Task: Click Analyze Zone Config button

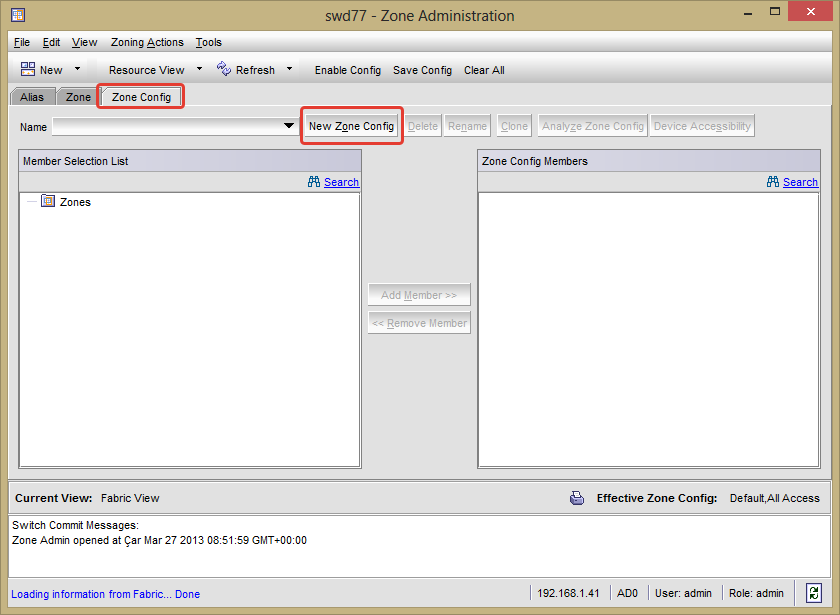Action: click(x=592, y=126)
